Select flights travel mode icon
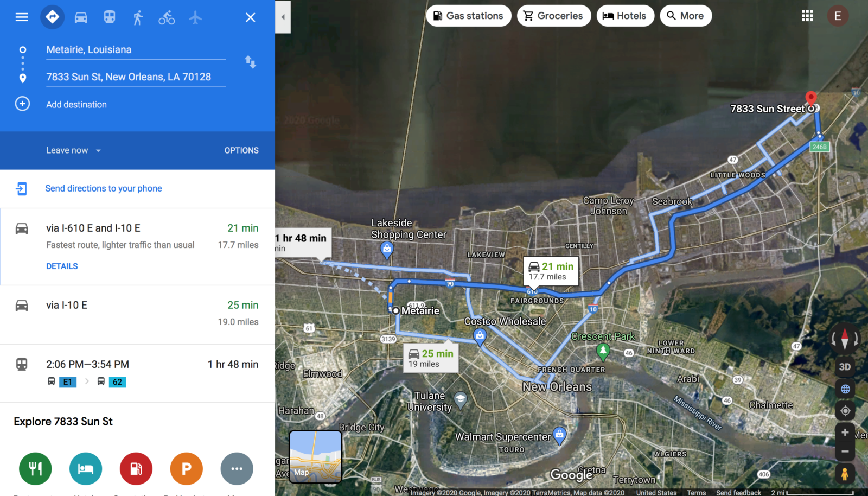Screen dimensions: 868x496 (x=195, y=17)
